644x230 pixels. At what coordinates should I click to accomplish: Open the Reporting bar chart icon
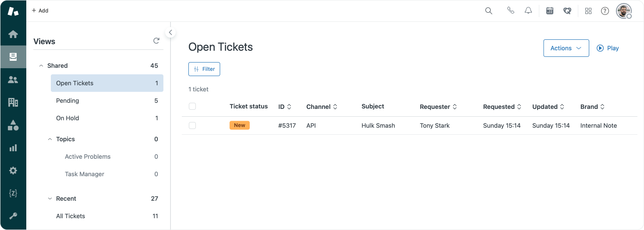click(x=13, y=148)
